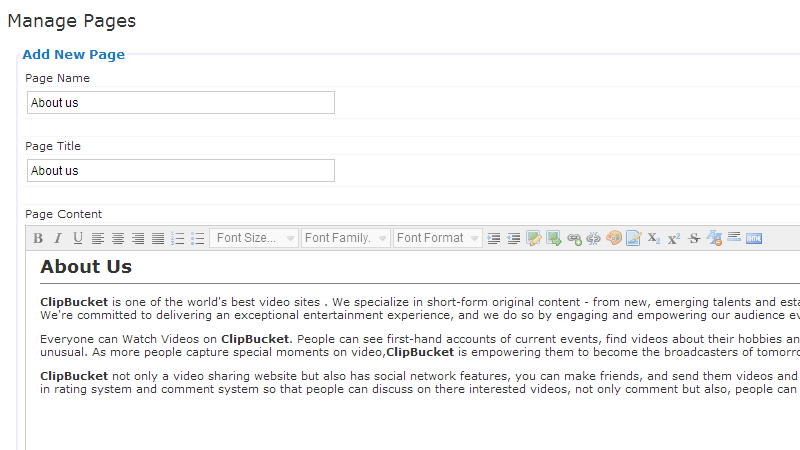
Task: Indent the selected text
Action: coord(493,238)
